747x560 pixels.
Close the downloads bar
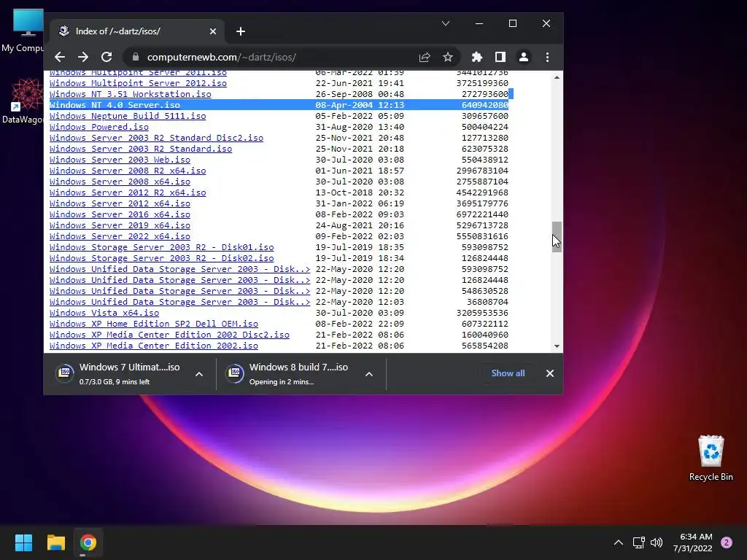click(x=550, y=373)
